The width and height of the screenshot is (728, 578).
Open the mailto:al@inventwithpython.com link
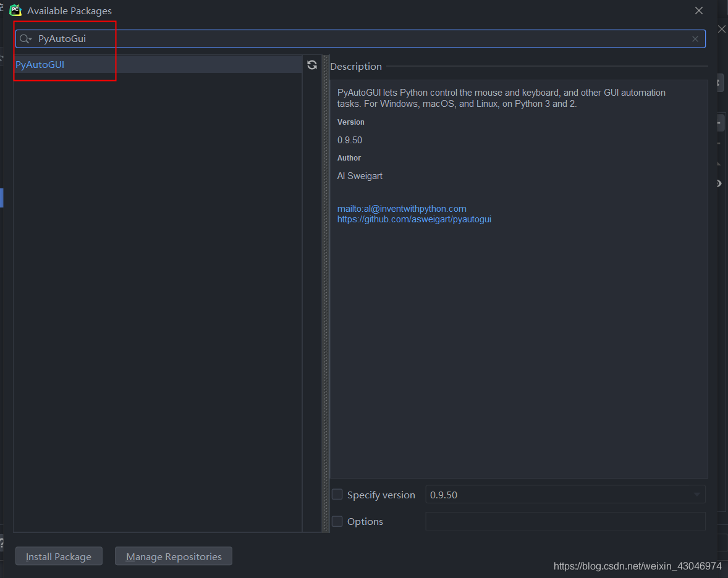tap(402, 209)
